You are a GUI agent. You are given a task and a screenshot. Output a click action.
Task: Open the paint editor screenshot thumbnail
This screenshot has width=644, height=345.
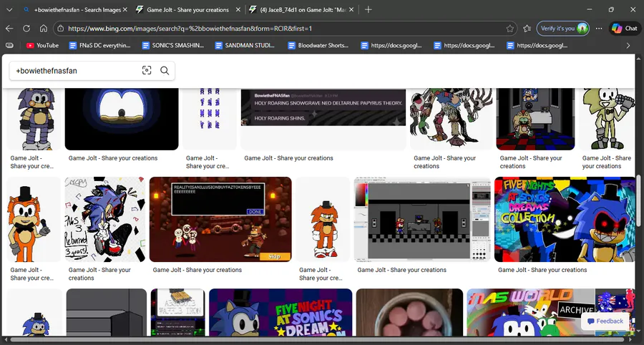(422, 219)
